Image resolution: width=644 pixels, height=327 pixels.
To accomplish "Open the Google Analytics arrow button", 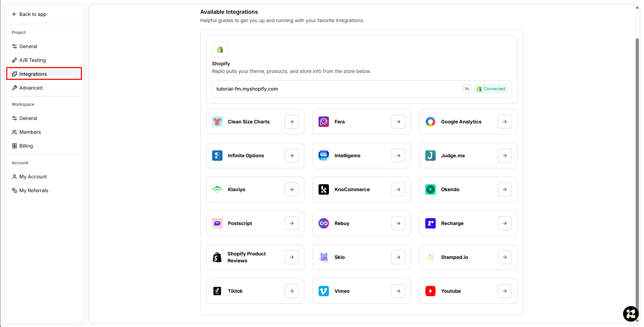I will [x=505, y=122].
